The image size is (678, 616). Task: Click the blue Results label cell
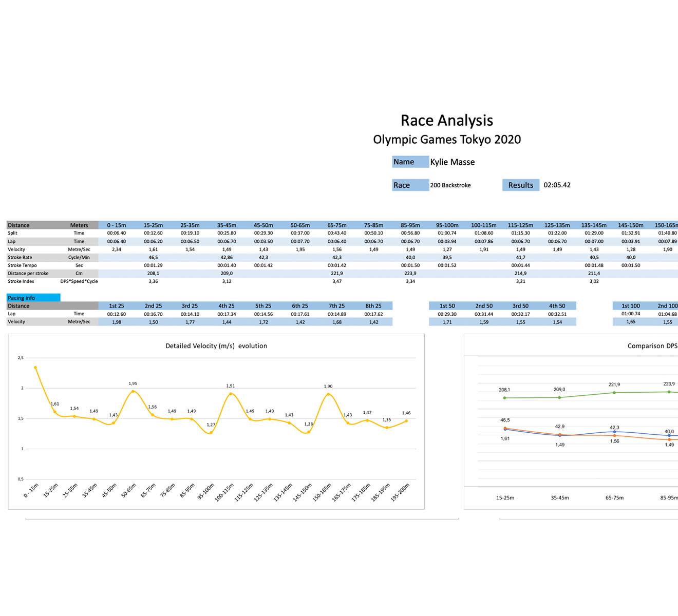click(520, 185)
